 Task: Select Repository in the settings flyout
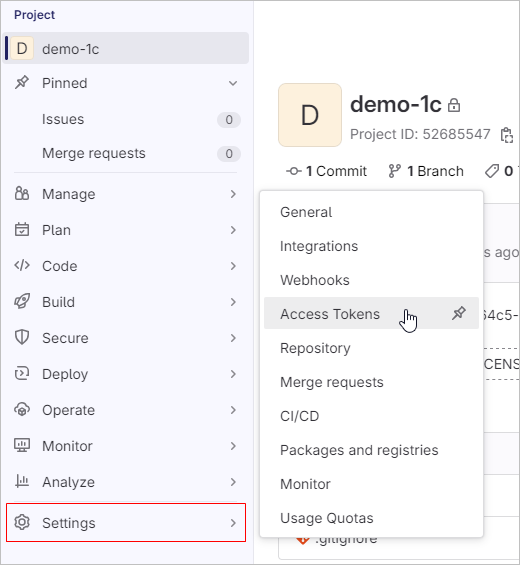(x=315, y=348)
